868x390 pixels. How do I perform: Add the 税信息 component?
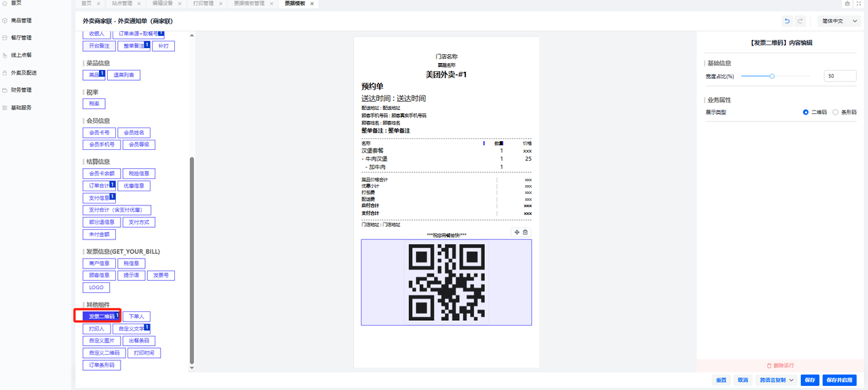click(x=130, y=263)
